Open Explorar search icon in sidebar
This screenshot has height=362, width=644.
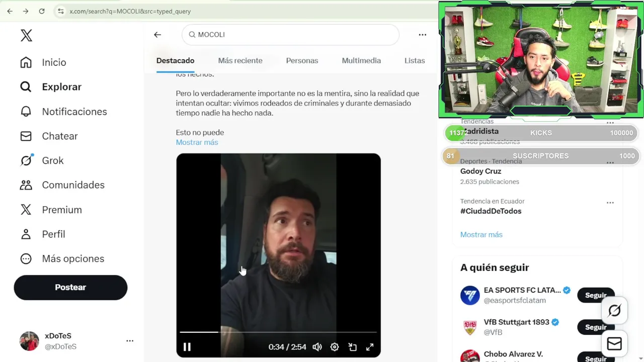click(x=26, y=87)
